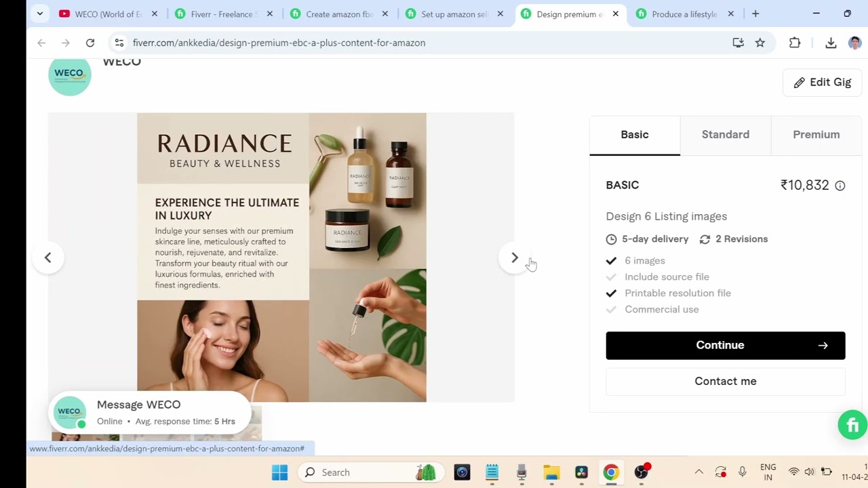
Task: Bookmark this page with the star
Action: coord(760,43)
